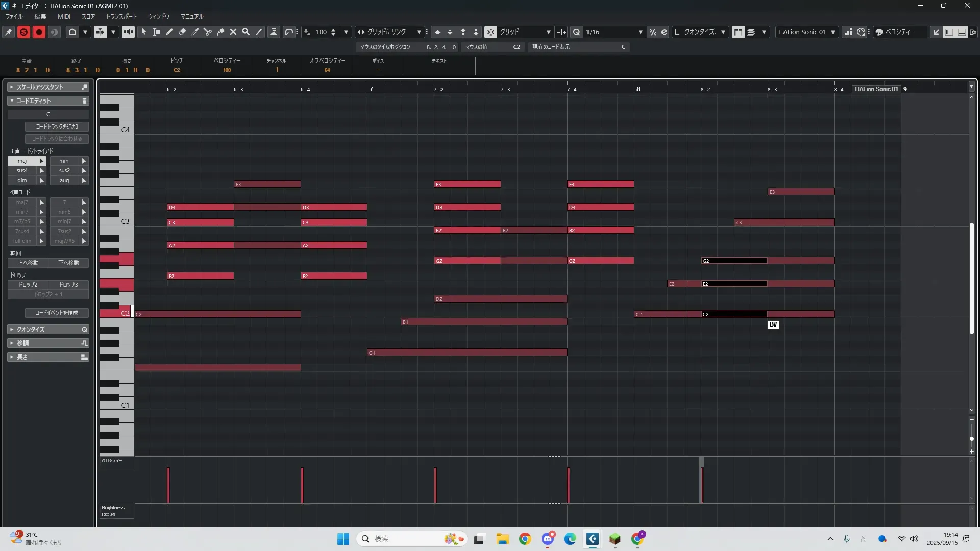This screenshot has height=551, width=980.
Task: Select the Draw pencil tool
Action: click(x=169, y=32)
